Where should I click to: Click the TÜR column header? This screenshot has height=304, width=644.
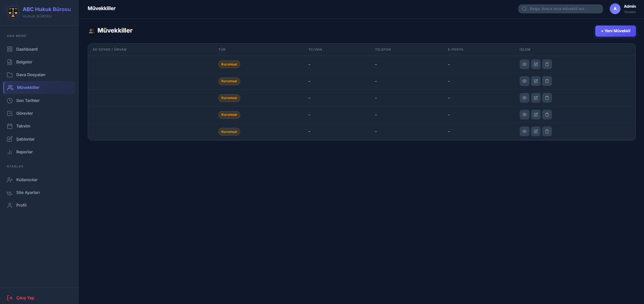[222, 50]
